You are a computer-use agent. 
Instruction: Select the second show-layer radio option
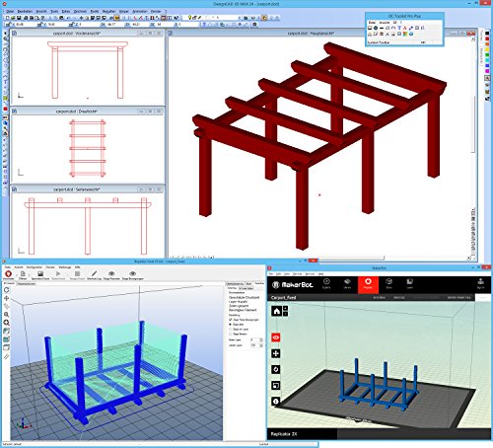pyautogui.click(x=231, y=329)
